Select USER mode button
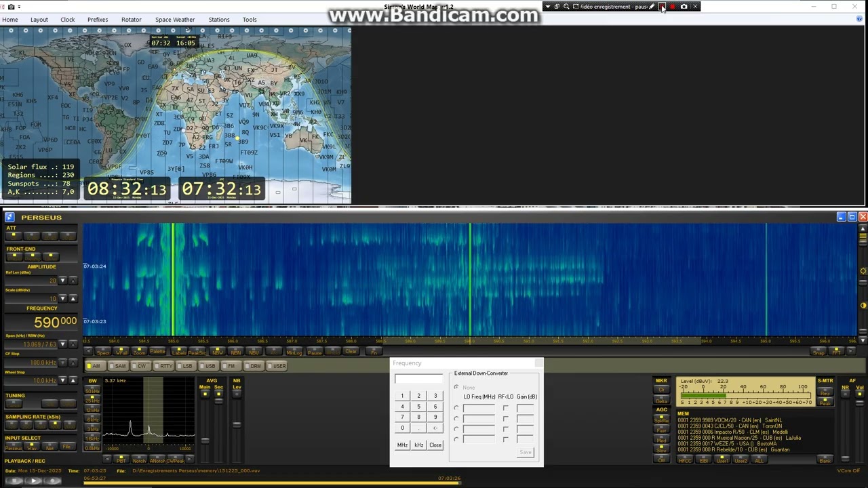Viewport: 868px width, 488px height. 277,366
